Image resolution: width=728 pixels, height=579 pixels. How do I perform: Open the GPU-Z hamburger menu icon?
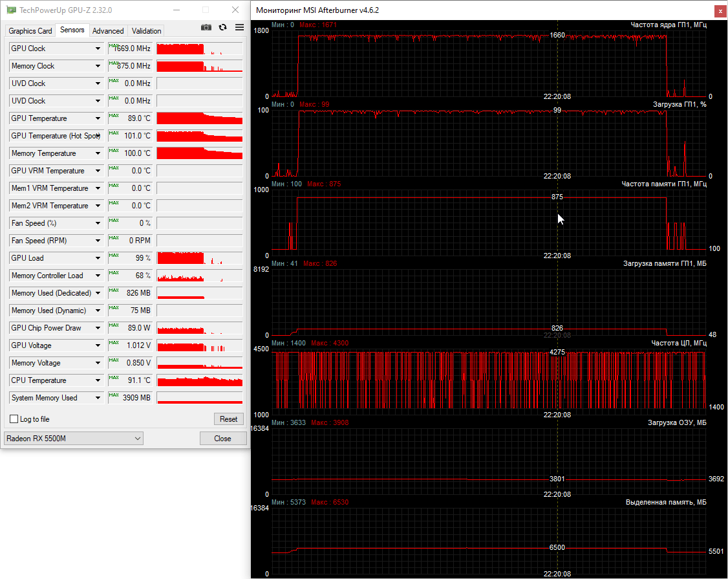tap(240, 27)
